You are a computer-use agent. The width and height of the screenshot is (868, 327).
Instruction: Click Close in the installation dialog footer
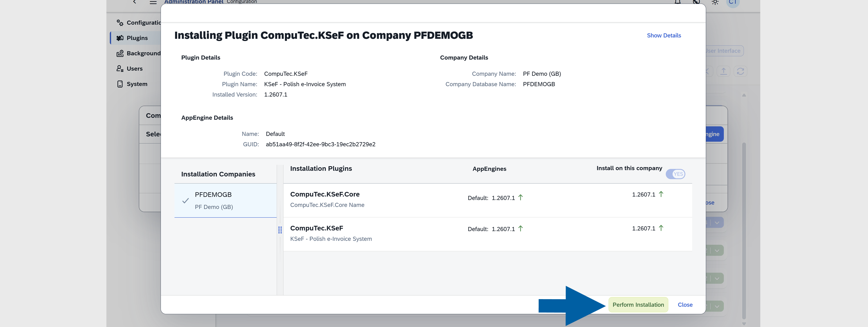[x=685, y=305]
